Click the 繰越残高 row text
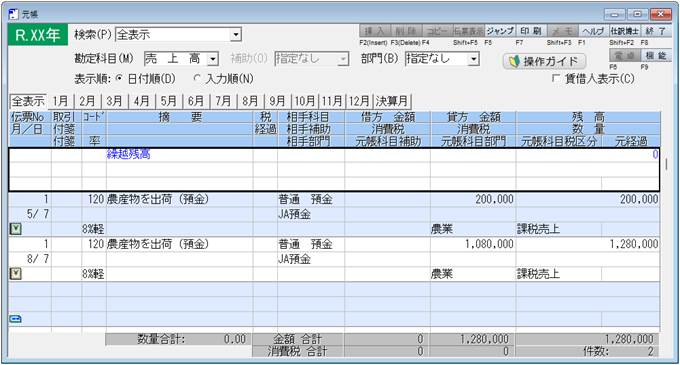This screenshot has height=365, width=680. point(128,154)
